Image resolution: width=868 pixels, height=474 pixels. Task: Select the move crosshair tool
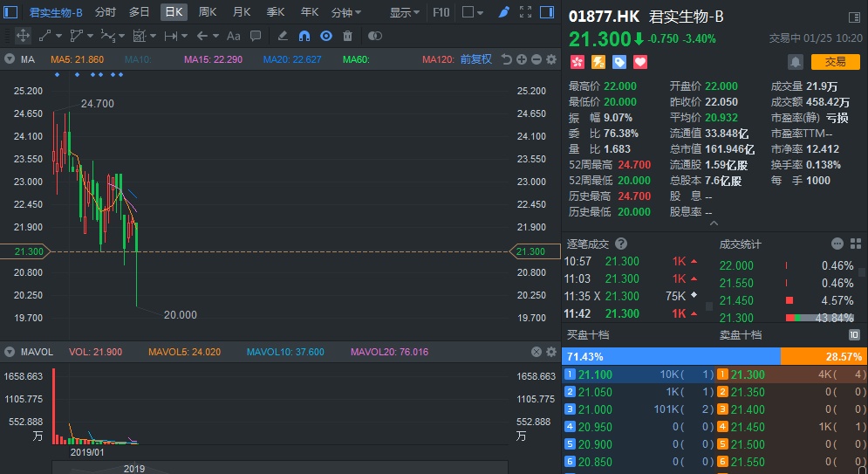click(23, 36)
